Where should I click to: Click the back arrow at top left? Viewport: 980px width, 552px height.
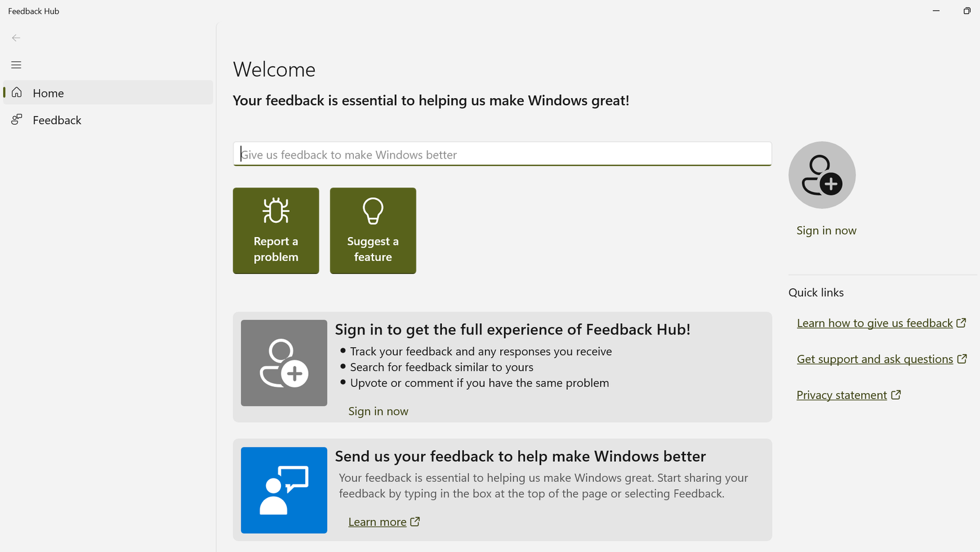point(15,37)
